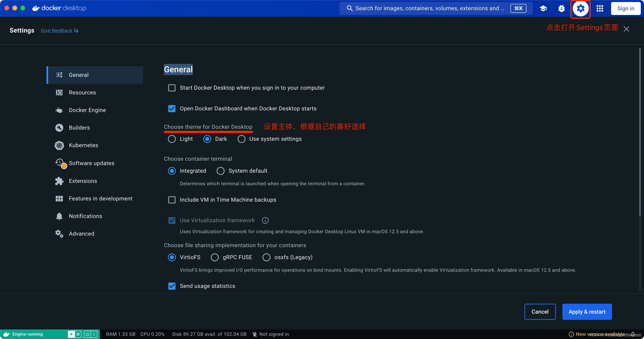Open the extensions grid icon in header
This screenshot has height=339, width=644.
(x=600, y=9)
